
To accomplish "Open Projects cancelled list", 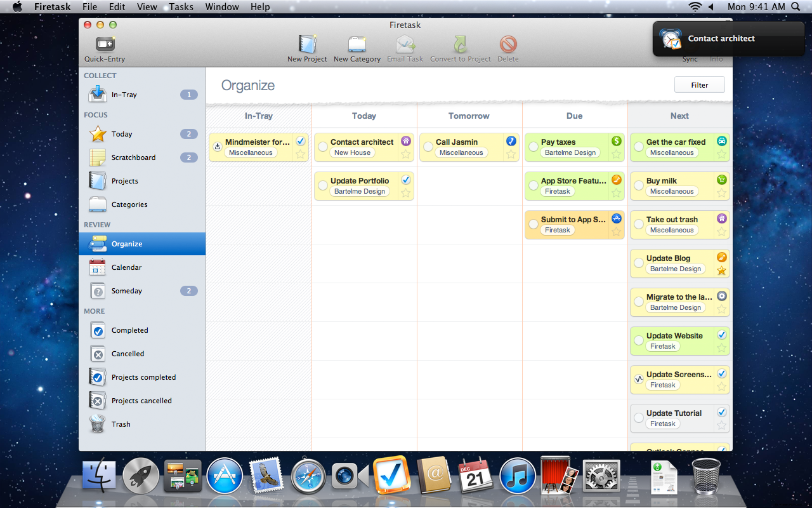I will [141, 401].
